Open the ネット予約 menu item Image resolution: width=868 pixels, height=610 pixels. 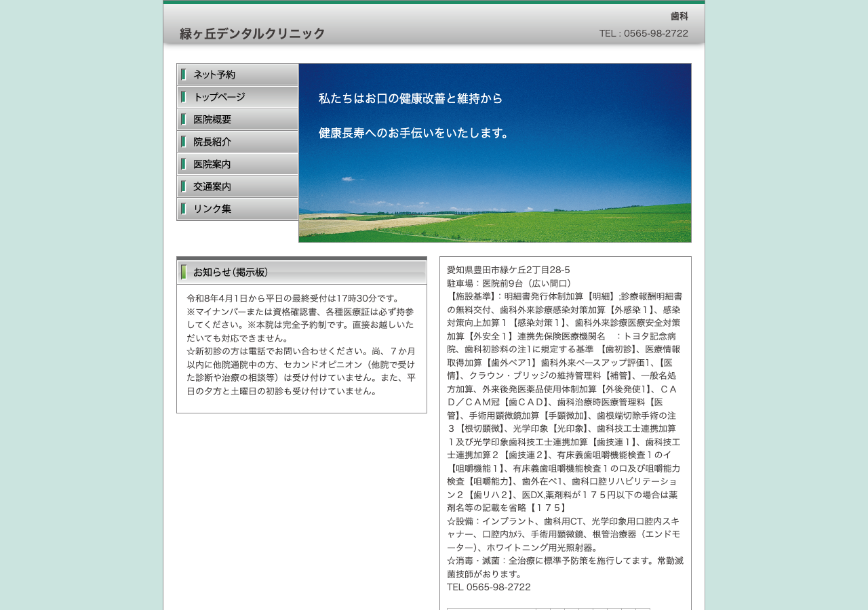[237, 75]
